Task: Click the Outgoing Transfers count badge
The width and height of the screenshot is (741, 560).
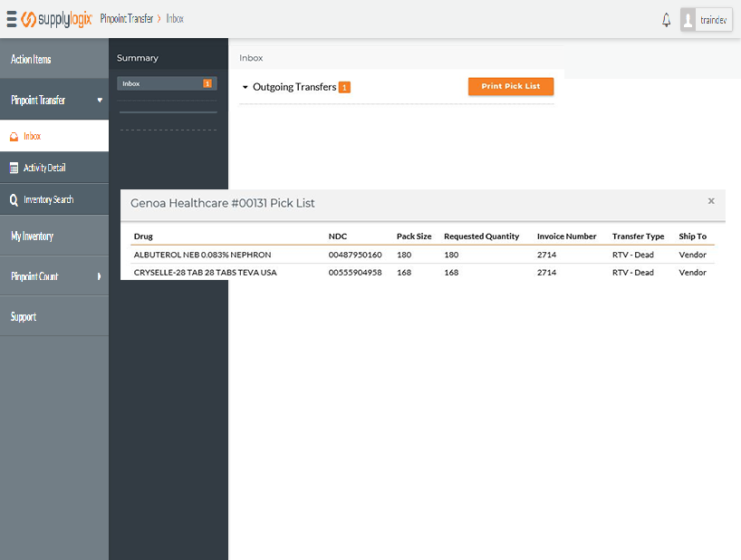Action: pyautogui.click(x=344, y=88)
